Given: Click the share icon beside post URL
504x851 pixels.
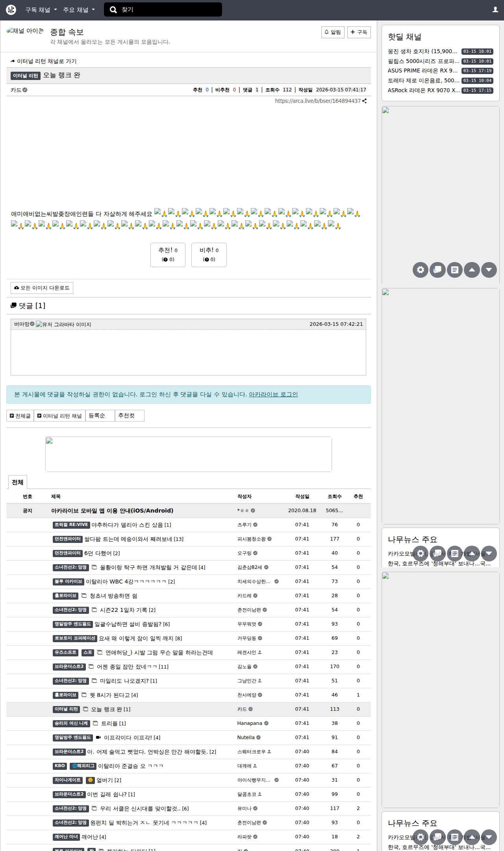Looking at the screenshot, I should (365, 101).
